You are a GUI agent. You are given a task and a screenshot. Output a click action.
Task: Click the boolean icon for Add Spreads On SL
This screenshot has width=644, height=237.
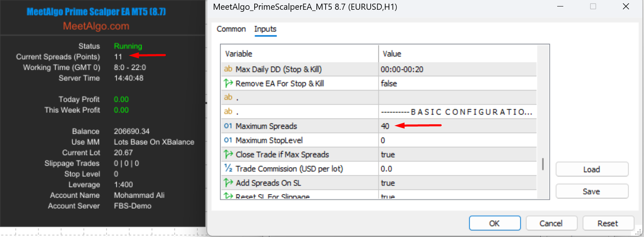coord(228,183)
